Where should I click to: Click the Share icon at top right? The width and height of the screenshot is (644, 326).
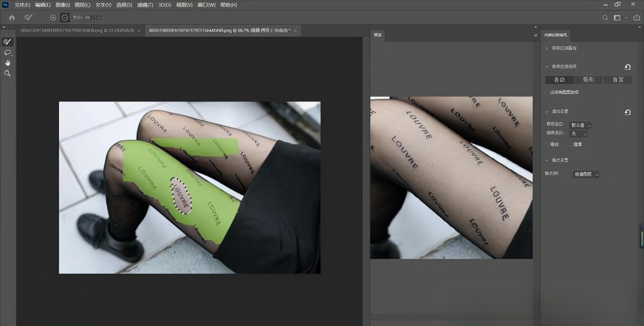[x=636, y=18]
